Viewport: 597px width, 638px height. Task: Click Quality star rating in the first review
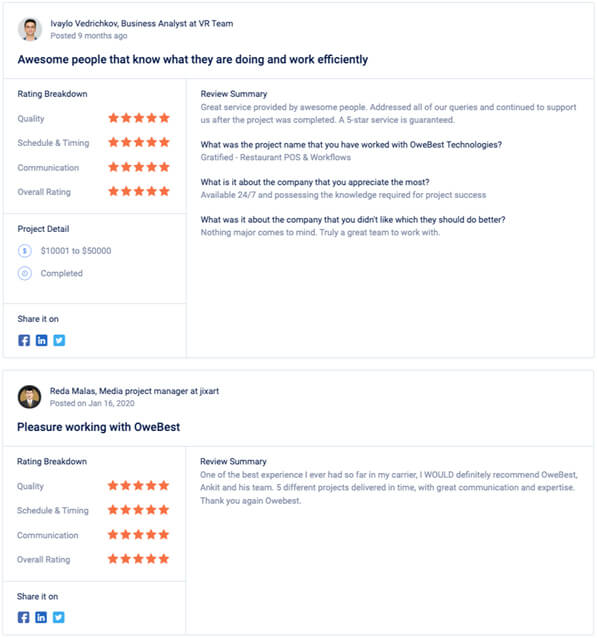click(139, 118)
